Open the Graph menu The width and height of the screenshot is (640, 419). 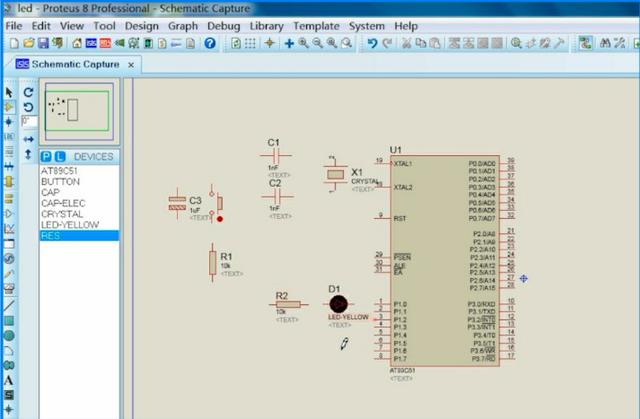pos(183,26)
